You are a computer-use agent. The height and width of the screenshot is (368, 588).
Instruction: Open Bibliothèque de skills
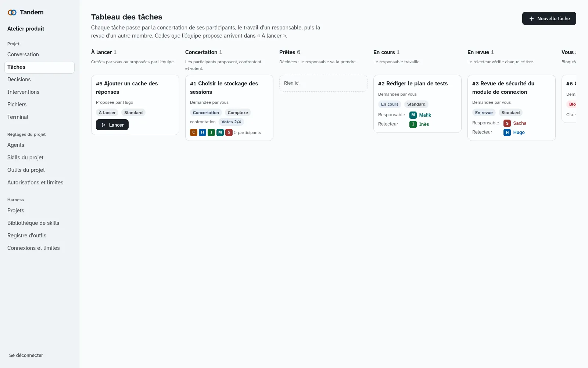[x=39, y=223]
